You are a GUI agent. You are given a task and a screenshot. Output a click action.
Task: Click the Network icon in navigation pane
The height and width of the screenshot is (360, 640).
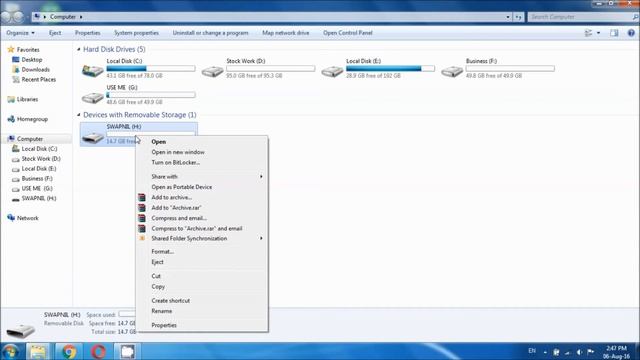[11, 218]
